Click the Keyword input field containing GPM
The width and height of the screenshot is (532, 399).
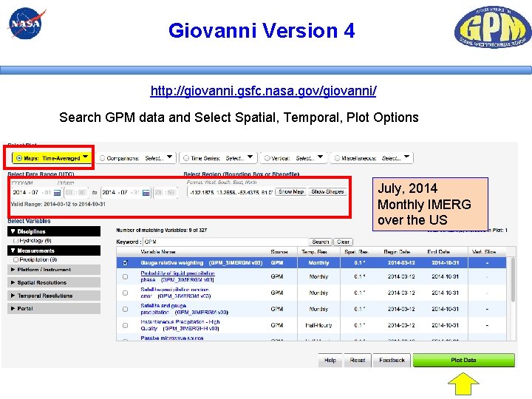(x=225, y=242)
